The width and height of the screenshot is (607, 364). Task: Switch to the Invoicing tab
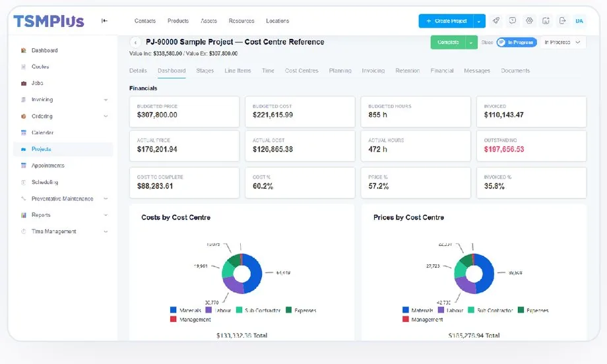point(373,71)
